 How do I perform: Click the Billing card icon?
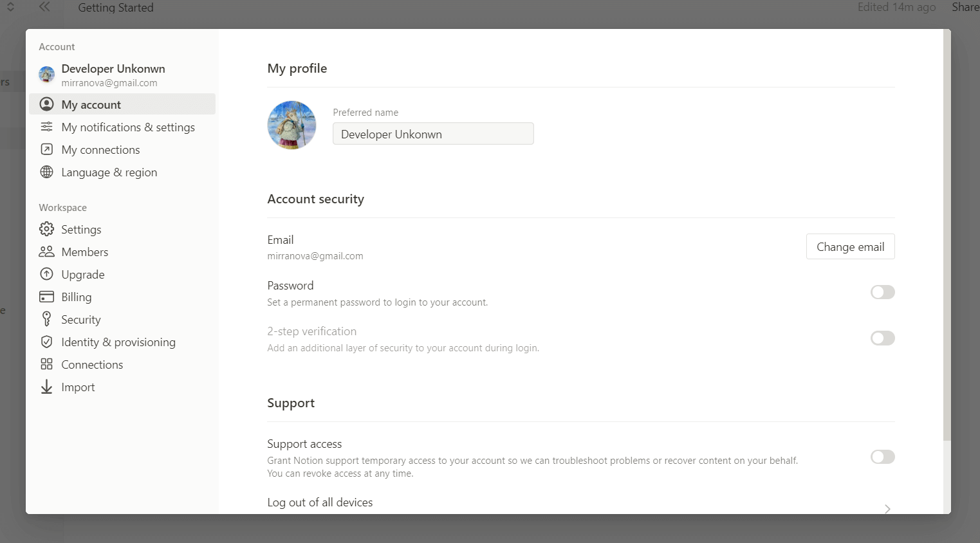click(46, 297)
